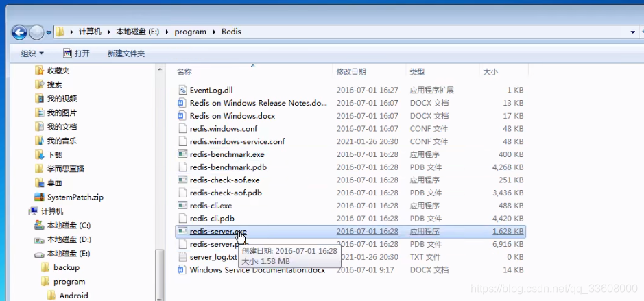Open 我的图片 in the navigation pane

(62, 112)
